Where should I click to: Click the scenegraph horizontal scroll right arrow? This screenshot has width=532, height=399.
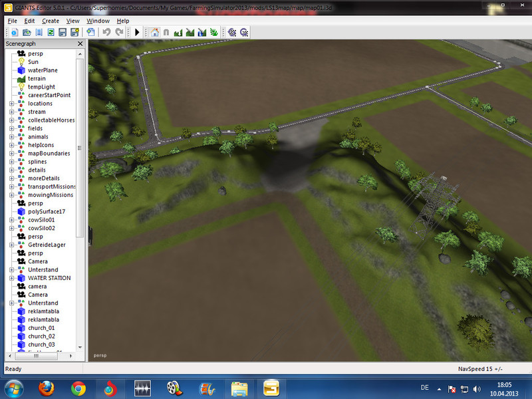[x=70, y=356]
